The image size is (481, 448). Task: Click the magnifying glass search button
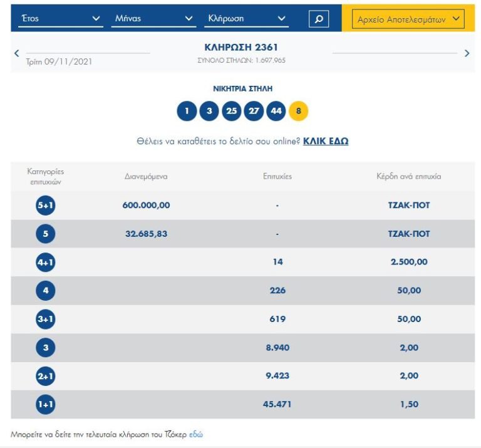318,19
